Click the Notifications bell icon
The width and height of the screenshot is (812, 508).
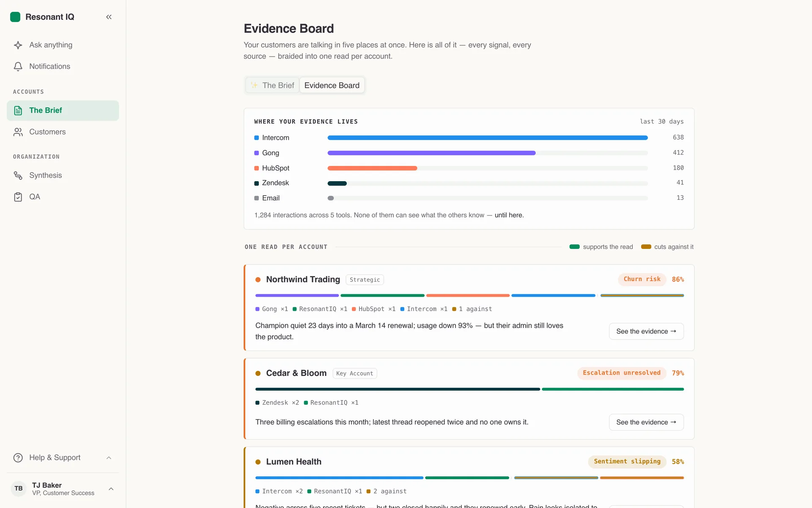coord(18,66)
